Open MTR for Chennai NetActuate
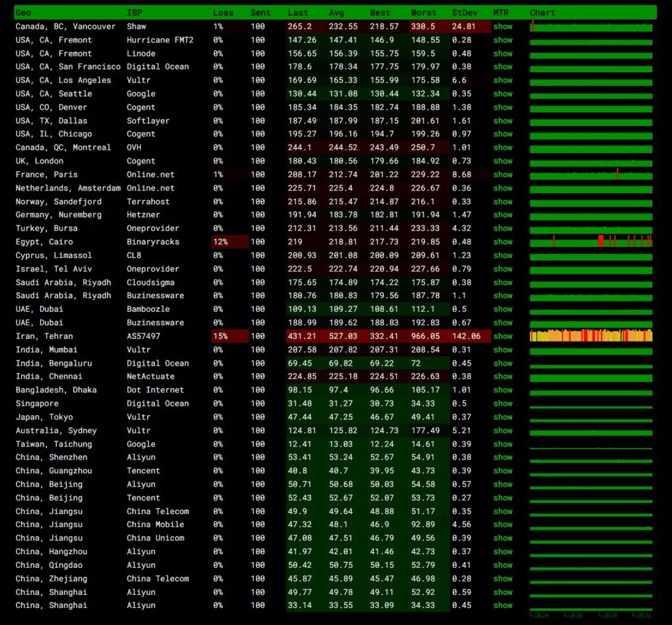The height and width of the screenshot is (625, 672). tap(503, 376)
